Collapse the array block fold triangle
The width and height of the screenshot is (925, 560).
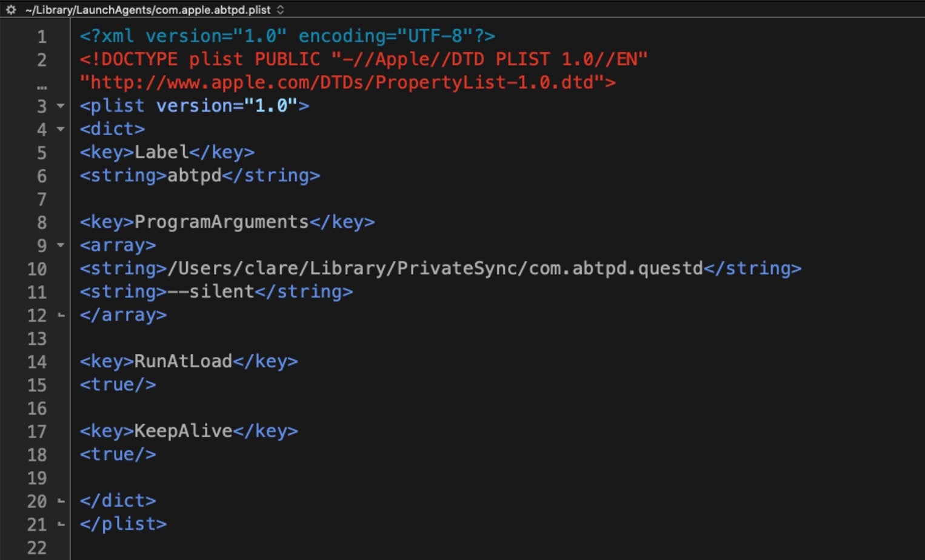pos(61,245)
